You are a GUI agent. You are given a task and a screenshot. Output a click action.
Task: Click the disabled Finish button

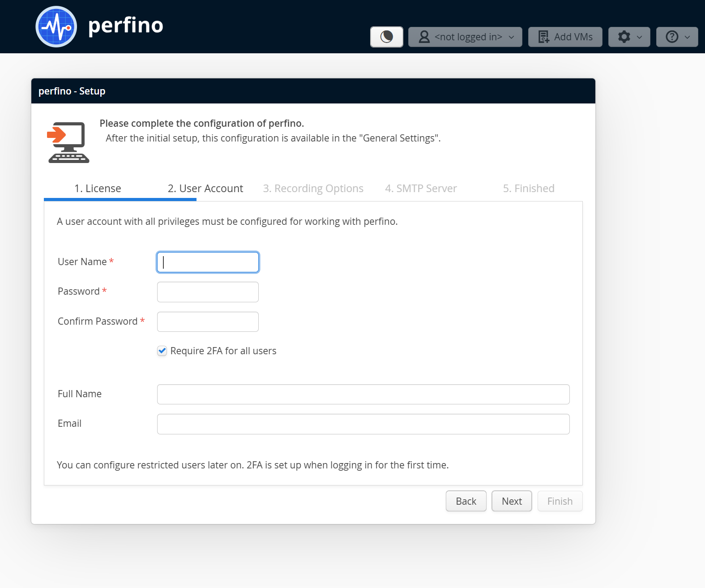tap(560, 501)
